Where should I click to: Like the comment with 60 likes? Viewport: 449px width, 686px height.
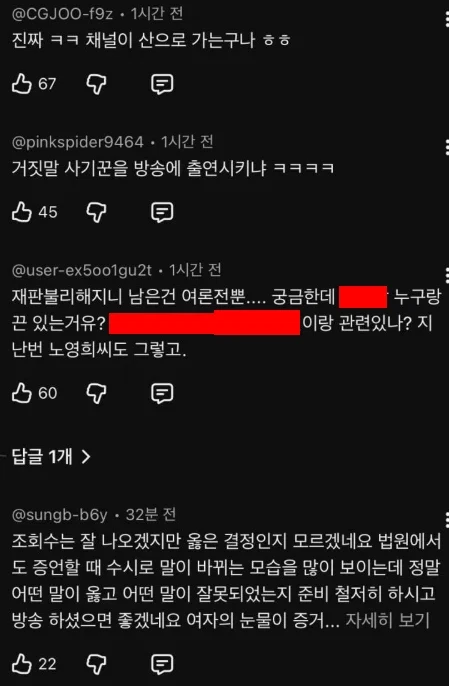[x=22, y=393]
